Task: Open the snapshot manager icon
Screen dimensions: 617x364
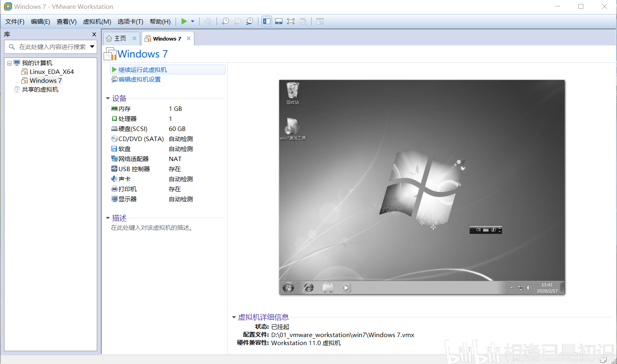Action: (x=249, y=21)
